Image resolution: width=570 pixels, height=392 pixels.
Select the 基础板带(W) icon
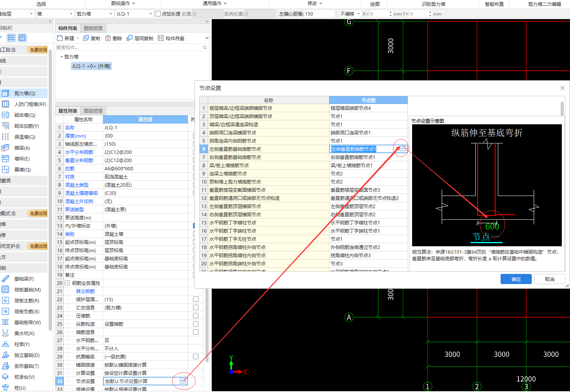coord(5,322)
